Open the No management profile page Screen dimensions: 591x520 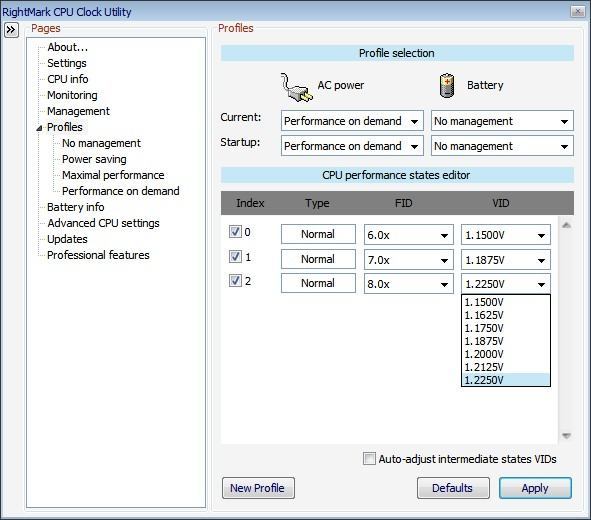[101, 143]
